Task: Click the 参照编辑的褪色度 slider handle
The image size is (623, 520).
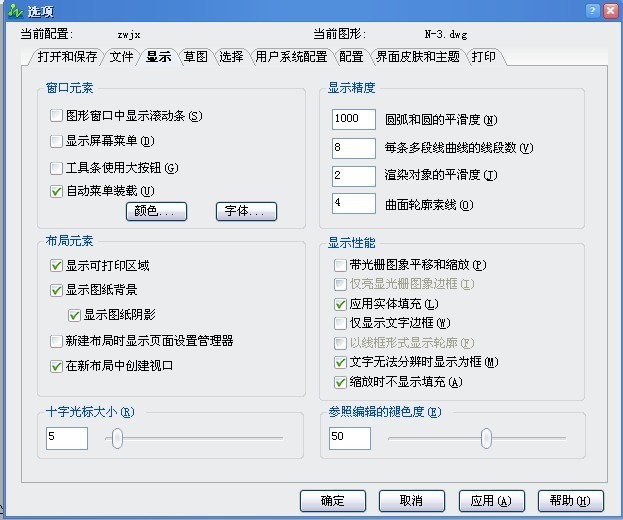Action: [x=486, y=439]
